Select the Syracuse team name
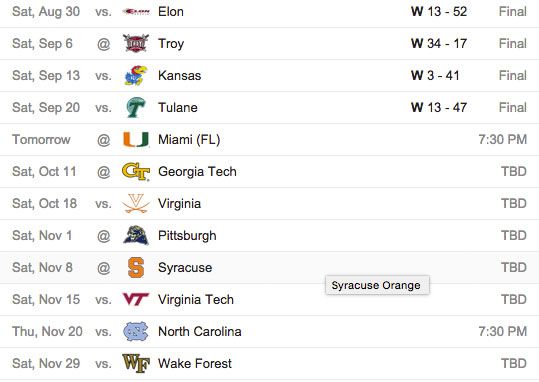The height and width of the screenshot is (382, 539). (185, 268)
